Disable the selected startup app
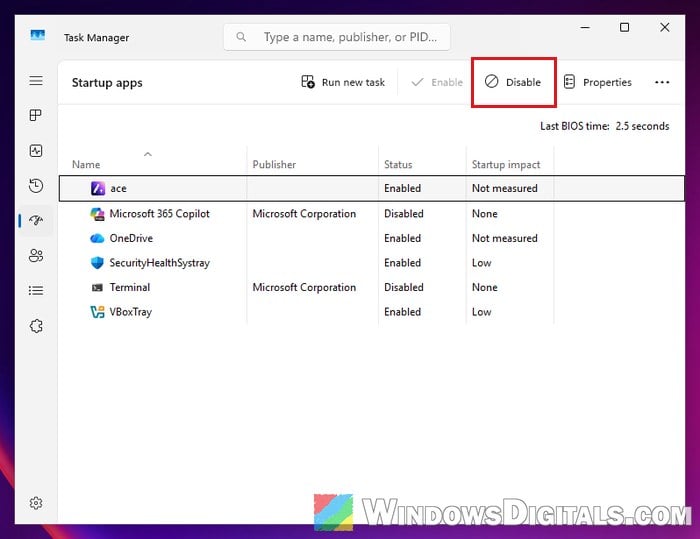 point(513,82)
